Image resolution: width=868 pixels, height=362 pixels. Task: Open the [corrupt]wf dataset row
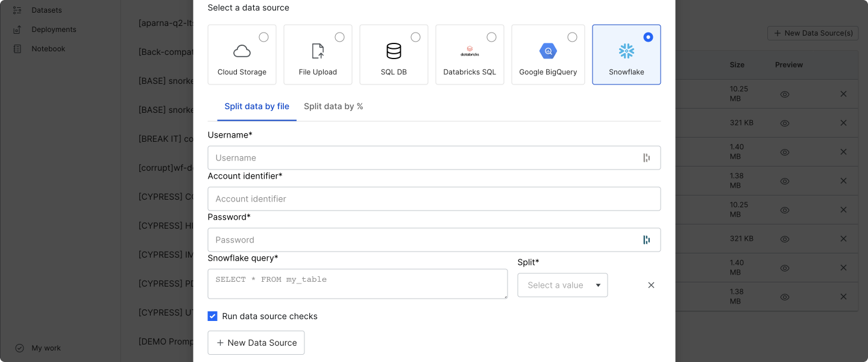coord(166,168)
